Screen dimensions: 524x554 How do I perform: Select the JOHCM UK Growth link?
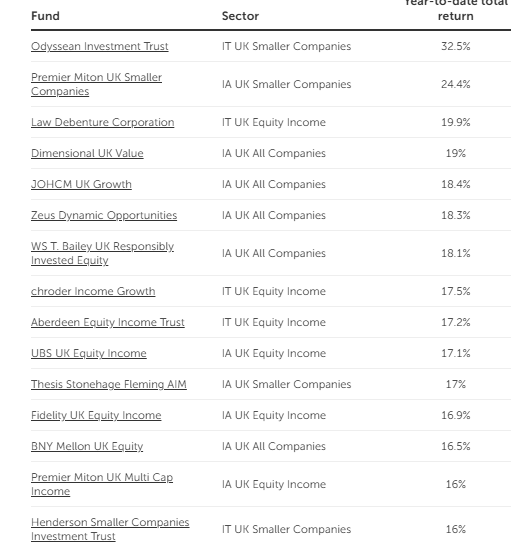point(81,184)
